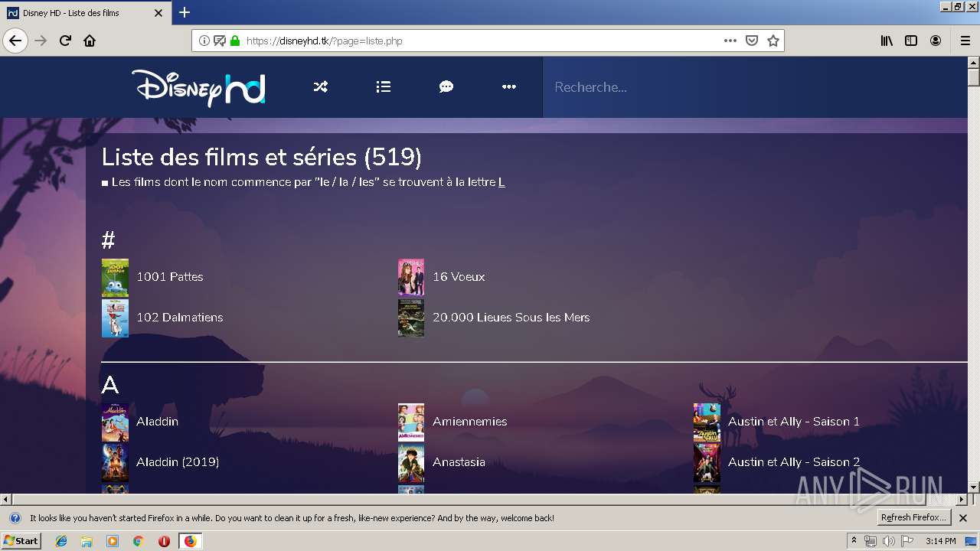980x551 pixels.
Task: Open the Firefox account icon
Action: coord(936,41)
